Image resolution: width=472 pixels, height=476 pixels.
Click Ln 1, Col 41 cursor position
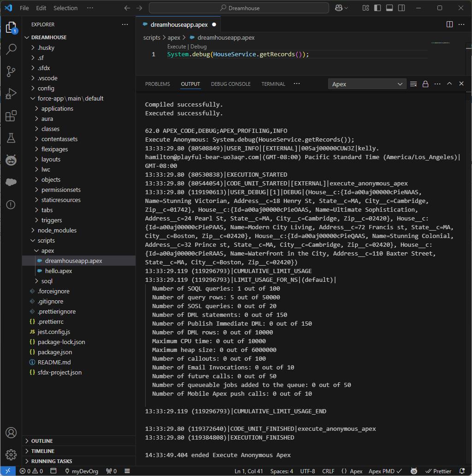point(248,471)
